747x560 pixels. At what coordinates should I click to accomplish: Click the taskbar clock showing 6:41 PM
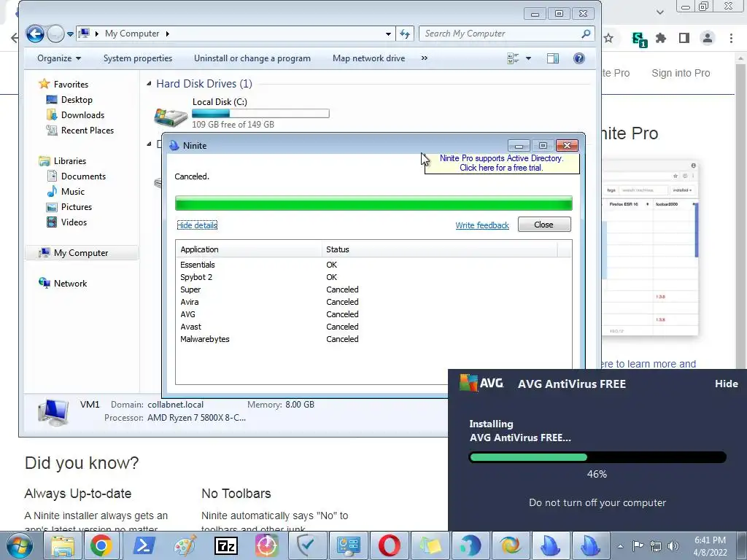710,546
